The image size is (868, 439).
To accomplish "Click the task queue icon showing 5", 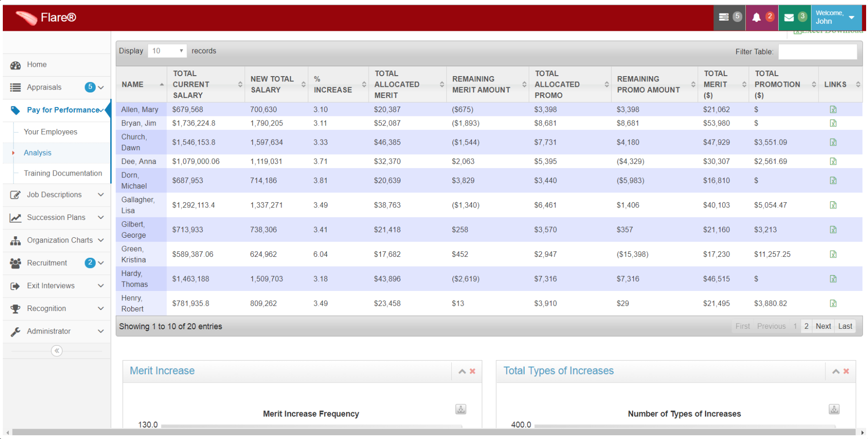I will coord(727,17).
